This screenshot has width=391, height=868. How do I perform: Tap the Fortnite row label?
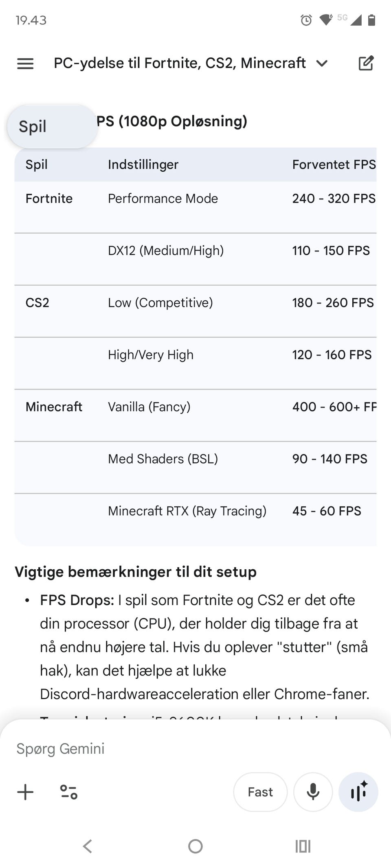(49, 199)
